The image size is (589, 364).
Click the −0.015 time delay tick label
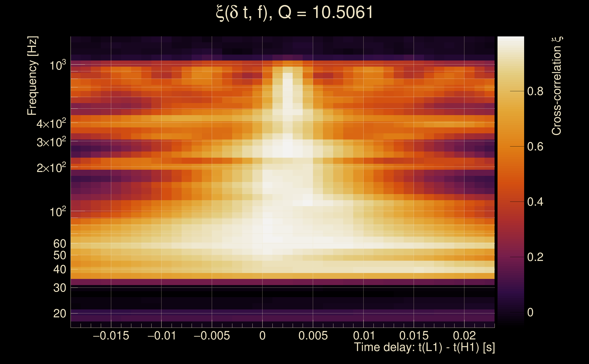[x=111, y=336]
